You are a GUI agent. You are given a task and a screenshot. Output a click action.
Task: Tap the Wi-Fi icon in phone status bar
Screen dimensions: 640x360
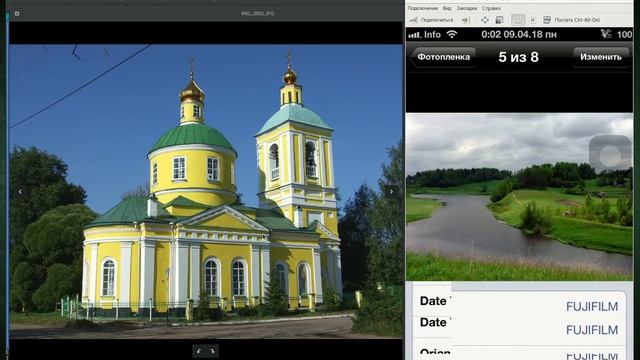click(x=451, y=34)
